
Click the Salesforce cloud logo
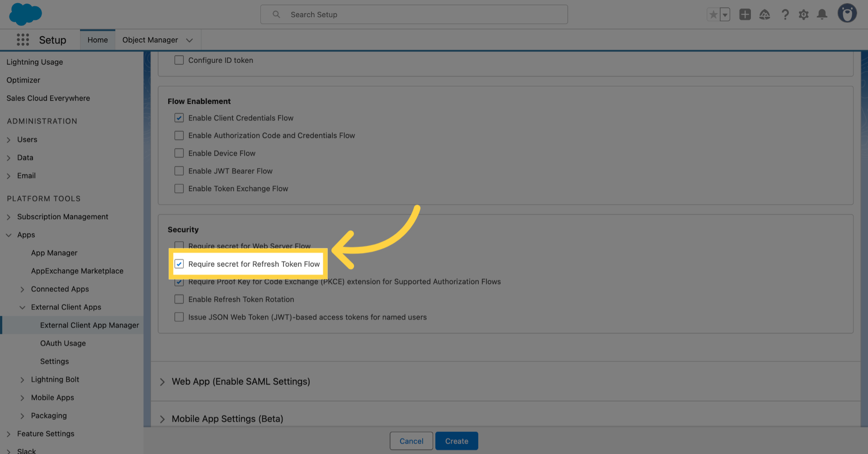[25, 14]
